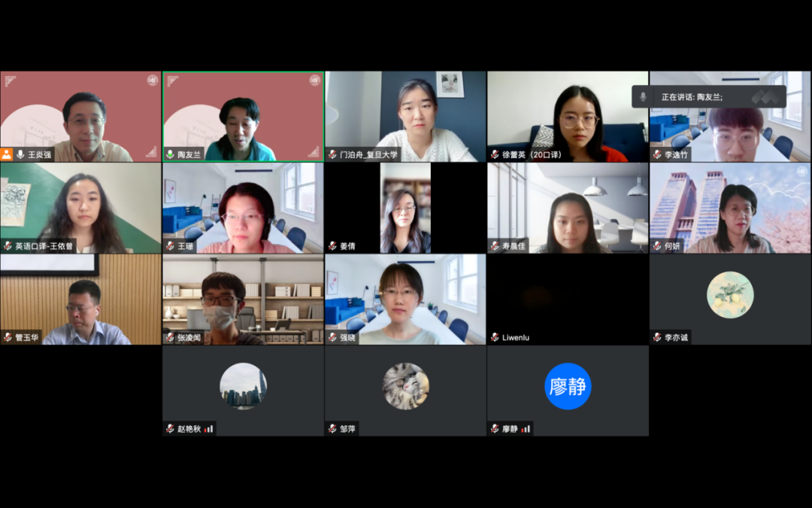The image size is (812, 508).
Task: Click the muted mic icon for 李逸竹
Action: click(657, 154)
